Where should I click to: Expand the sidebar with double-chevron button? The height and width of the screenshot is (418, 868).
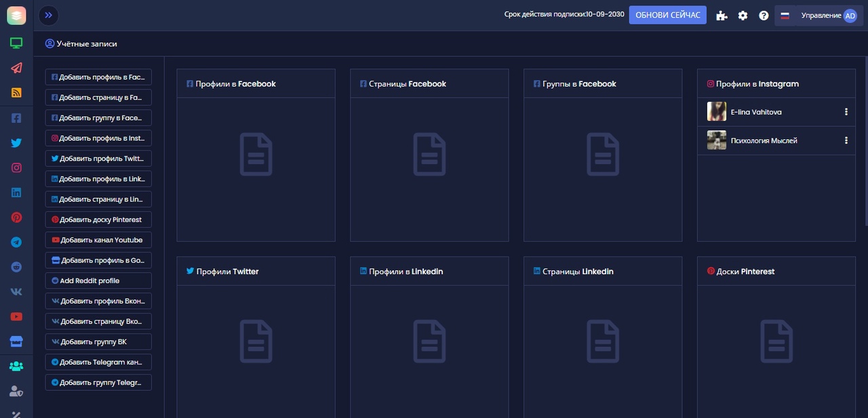coord(48,15)
